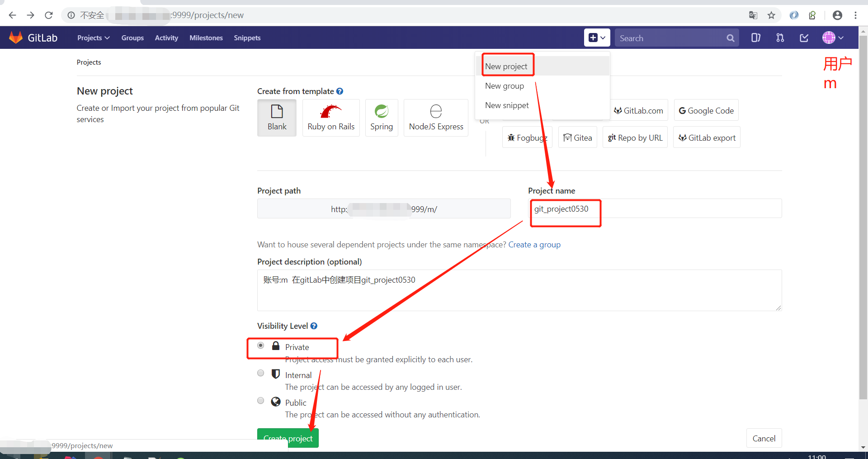The height and width of the screenshot is (459, 868).
Task: Open the todos checkmark icon
Action: pos(804,38)
